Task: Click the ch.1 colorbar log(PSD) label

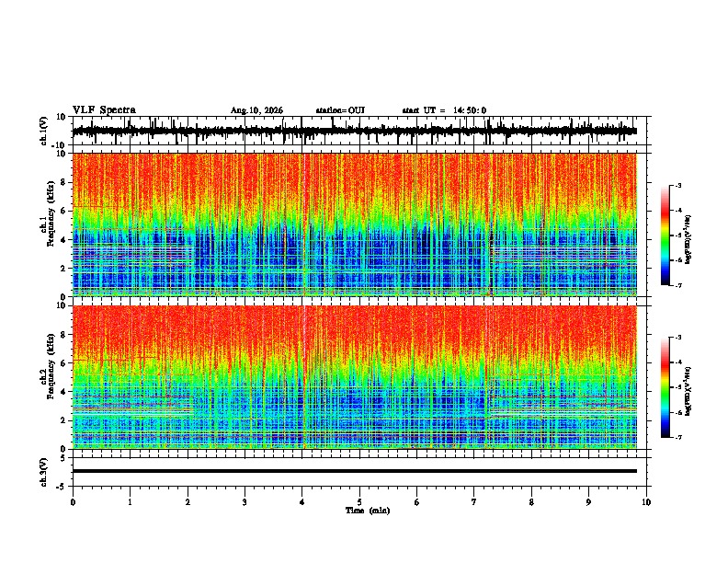Action: [688, 240]
